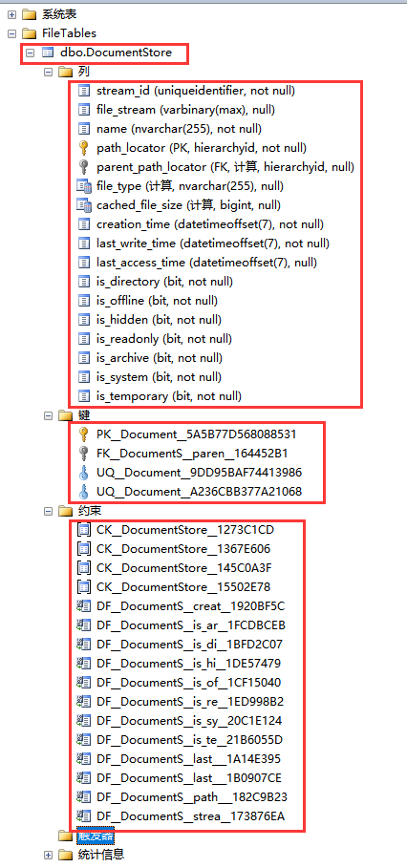The image size is (407, 868).
Task: Click the is_temporary column icon
Action: click(x=84, y=395)
